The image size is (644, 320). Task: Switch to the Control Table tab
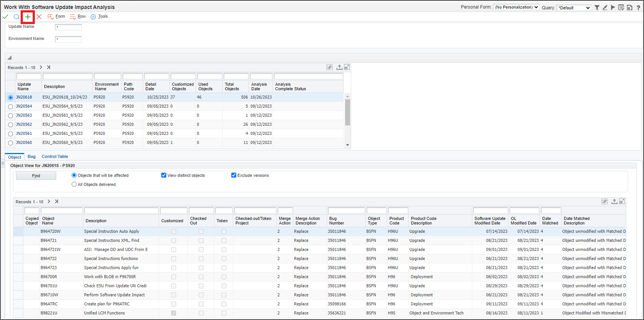[x=55, y=157]
